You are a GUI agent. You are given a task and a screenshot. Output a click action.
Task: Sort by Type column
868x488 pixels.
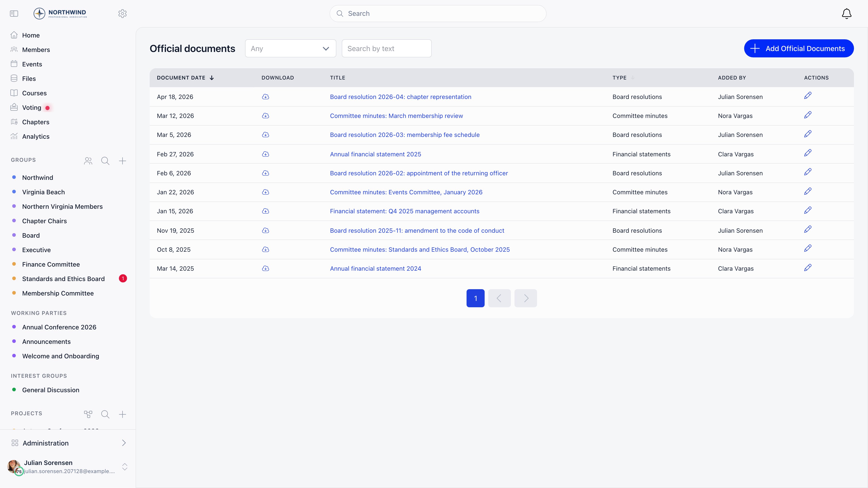[x=623, y=78]
